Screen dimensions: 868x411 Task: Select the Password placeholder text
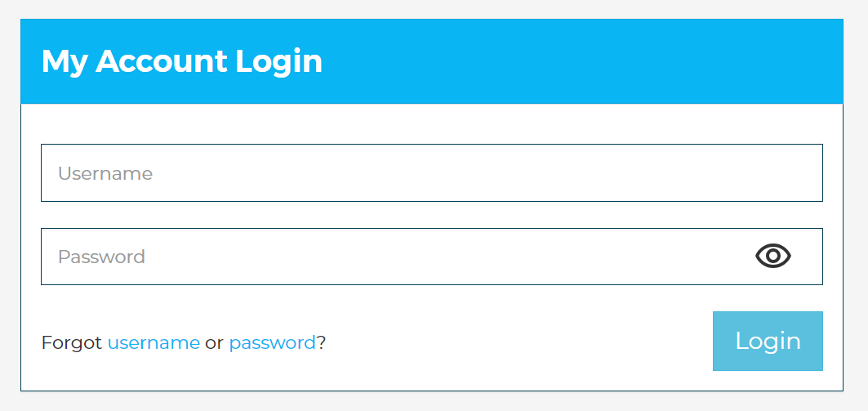(x=101, y=257)
